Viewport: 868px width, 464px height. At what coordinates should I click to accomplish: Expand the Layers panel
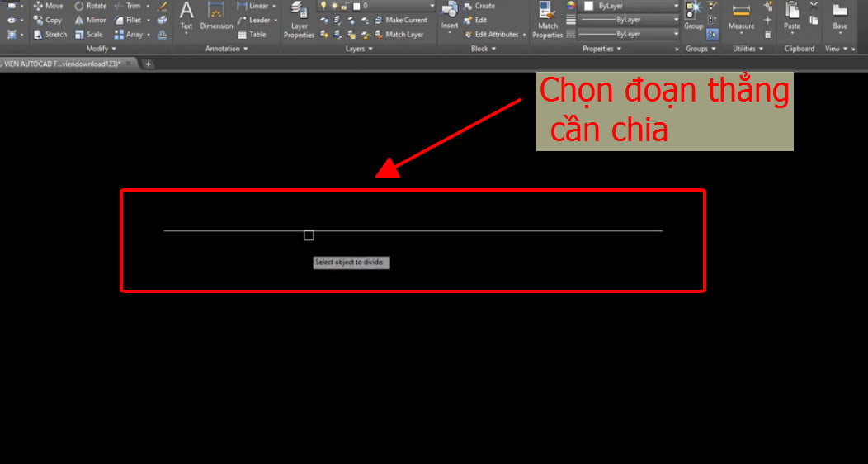[359, 49]
